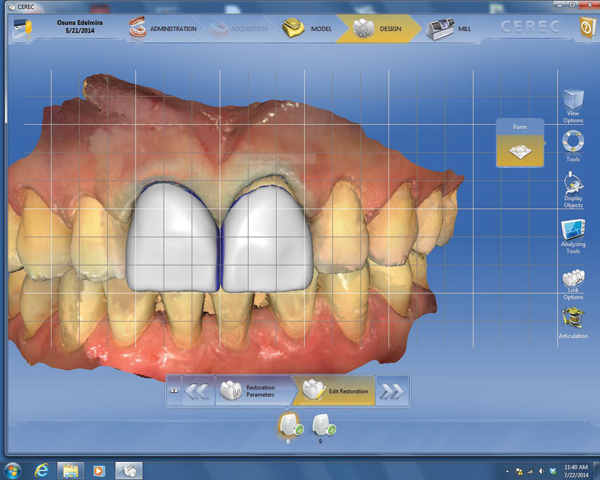
Task: Open Link Options in the sidebar
Action: (x=573, y=283)
